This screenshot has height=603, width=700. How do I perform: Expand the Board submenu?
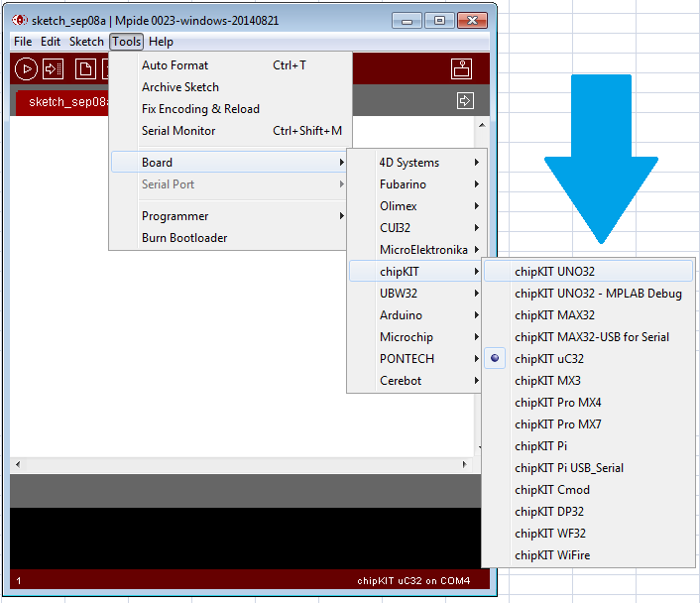tap(228, 162)
